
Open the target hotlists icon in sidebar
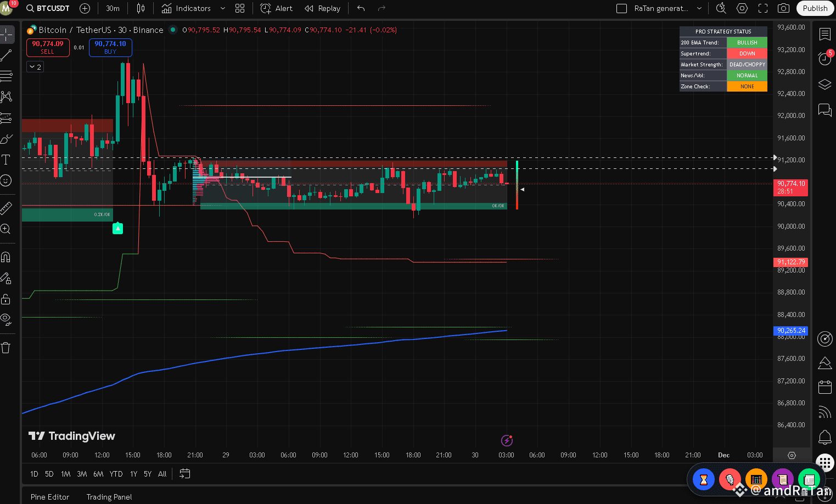point(824,338)
